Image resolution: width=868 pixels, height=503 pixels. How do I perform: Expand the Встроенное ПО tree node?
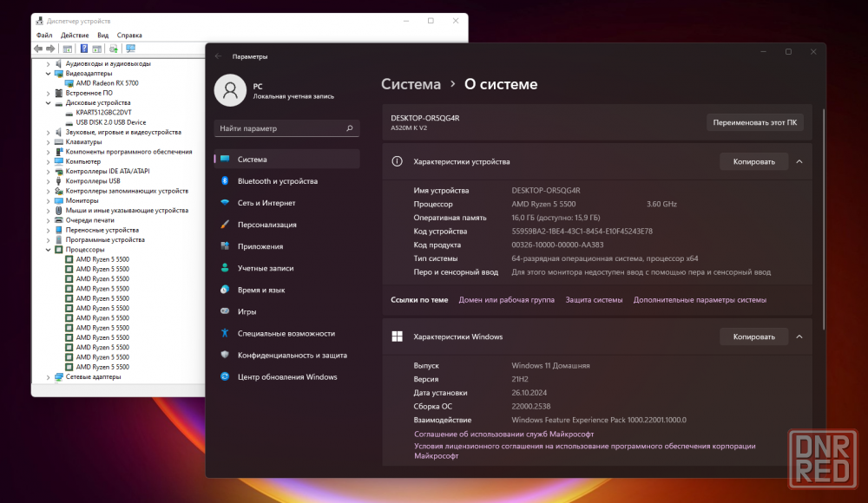click(48, 94)
